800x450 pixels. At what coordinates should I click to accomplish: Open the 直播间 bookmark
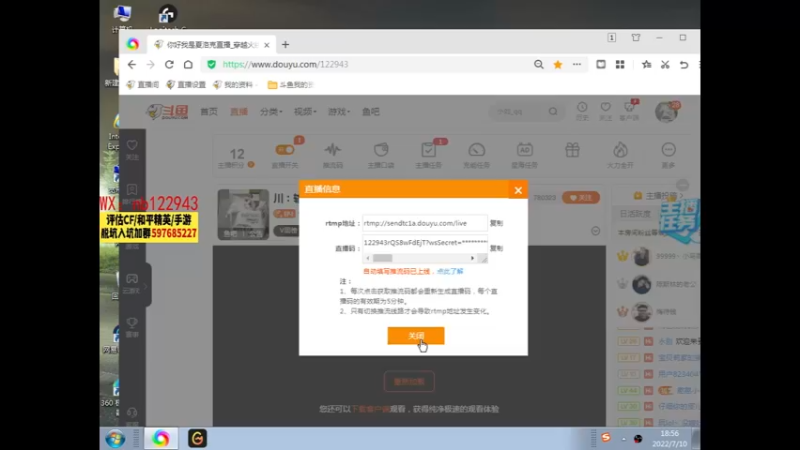click(143, 85)
